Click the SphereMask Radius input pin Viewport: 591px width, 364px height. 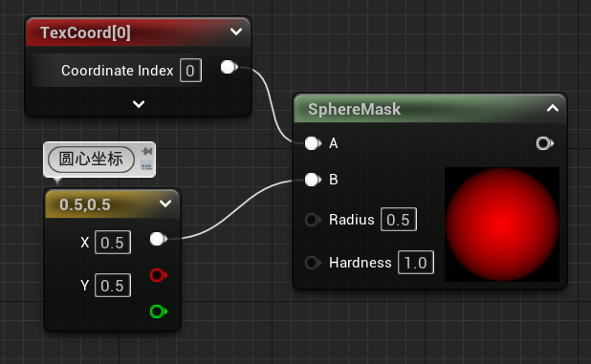(x=313, y=220)
